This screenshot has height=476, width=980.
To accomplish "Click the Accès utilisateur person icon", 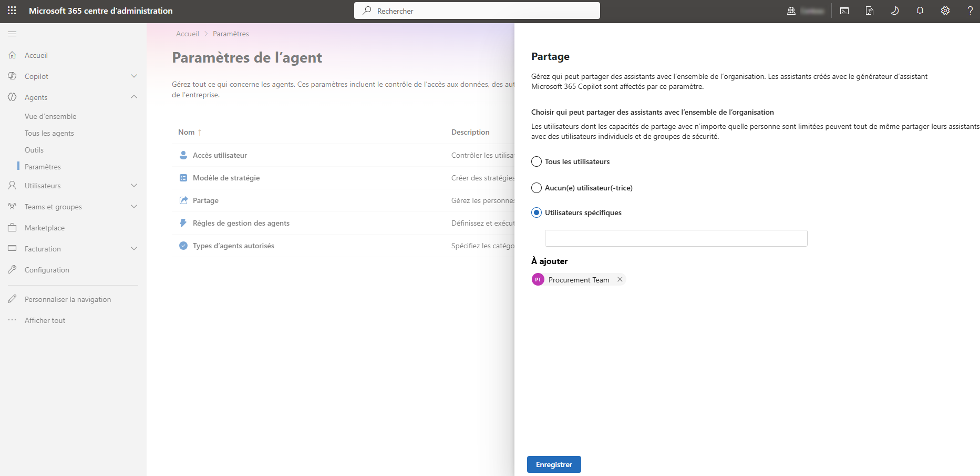I will coord(183,155).
